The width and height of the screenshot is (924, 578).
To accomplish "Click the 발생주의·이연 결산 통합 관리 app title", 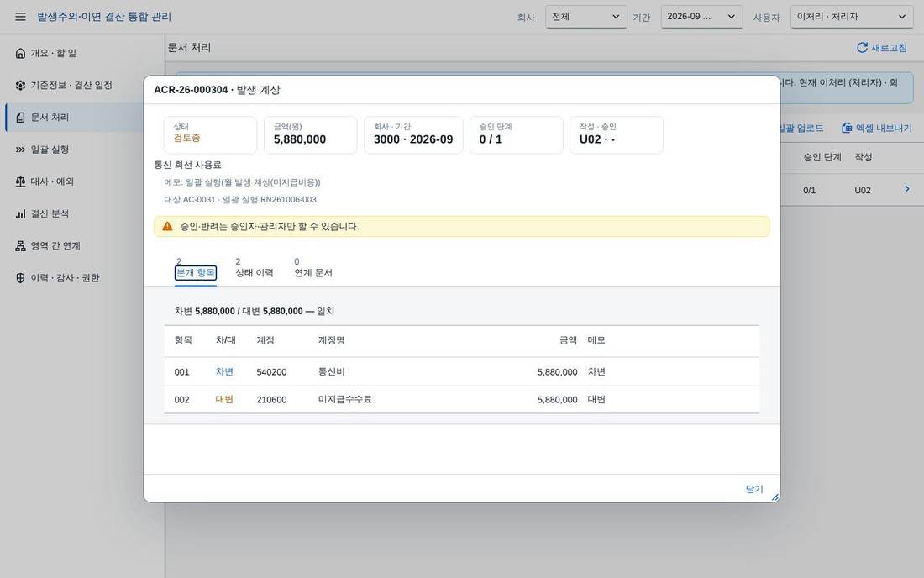I will [x=104, y=17].
